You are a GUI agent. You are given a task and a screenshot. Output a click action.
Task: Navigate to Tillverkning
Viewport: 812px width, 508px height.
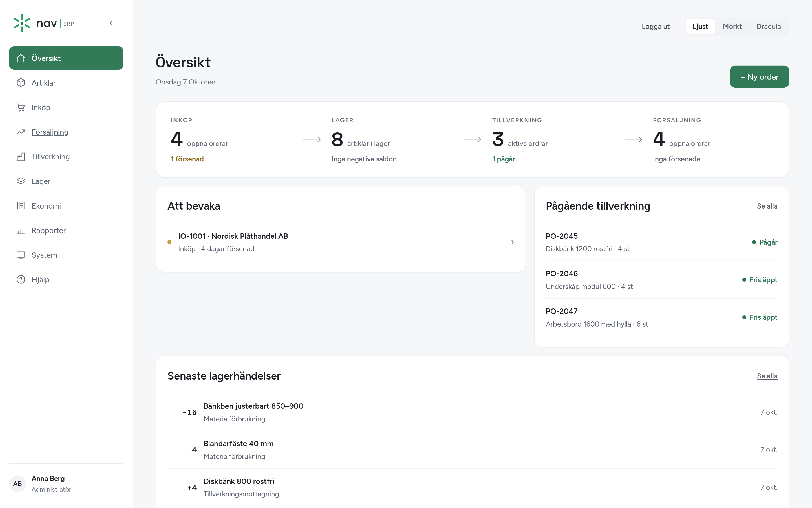(51, 157)
